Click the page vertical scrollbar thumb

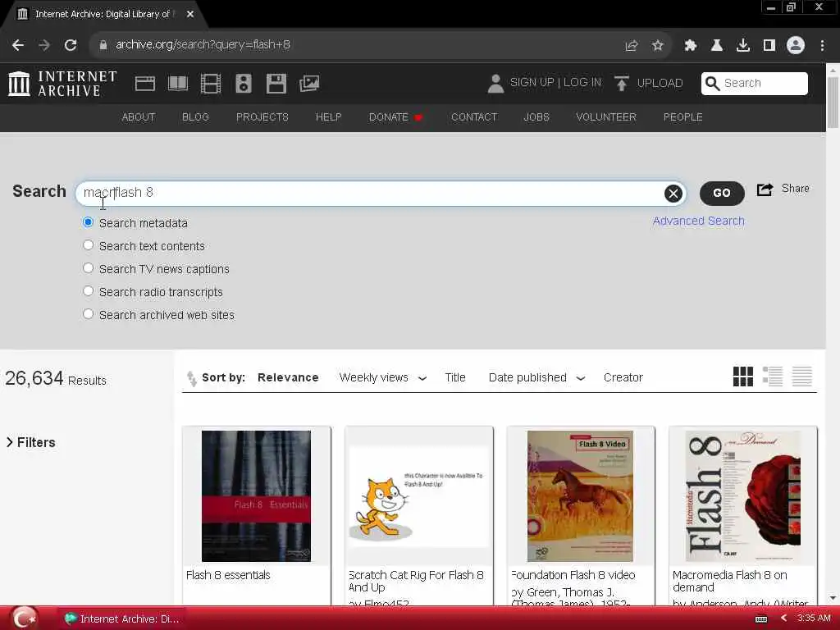tap(833, 103)
